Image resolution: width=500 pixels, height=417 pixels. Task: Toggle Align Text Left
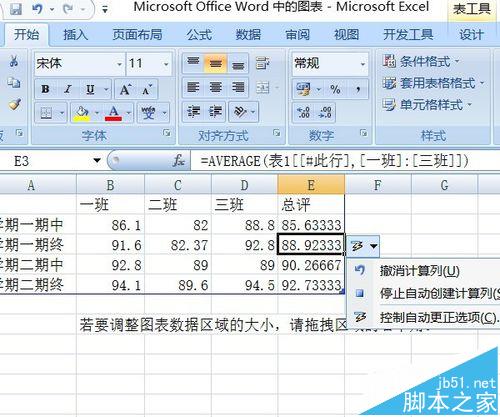point(193,87)
